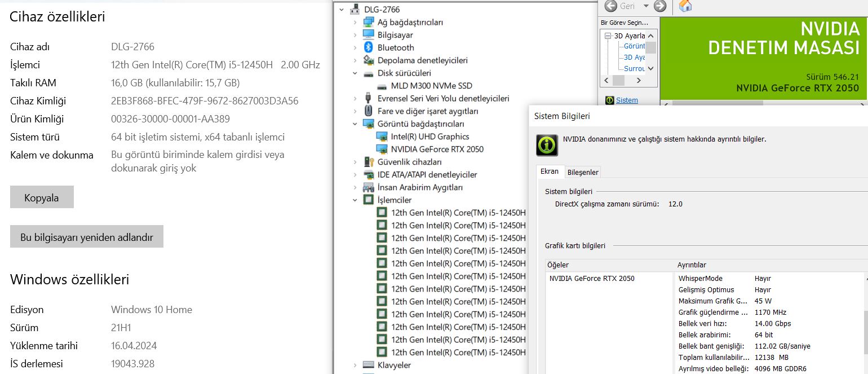Viewport: 868px width, 374px height.
Task: Click the Bluetooth icon in Device Manager
Action: [369, 47]
